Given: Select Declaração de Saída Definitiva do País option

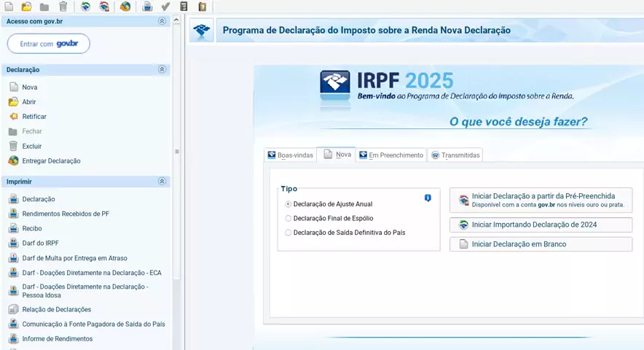Looking at the screenshot, I should 288,233.
